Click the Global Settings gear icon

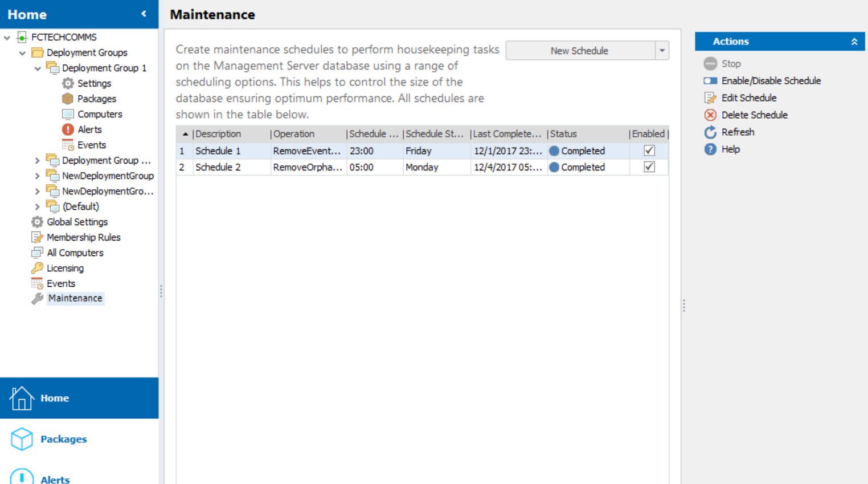[x=37, y=222]
